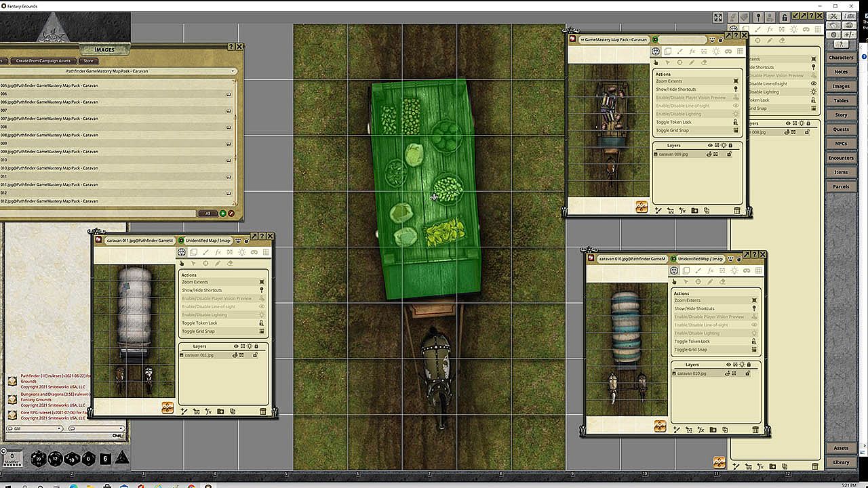This screenshot has width=868, height=488.
Task: Toggle Token Lock in caravan 009 window
Action: point(696,122)
